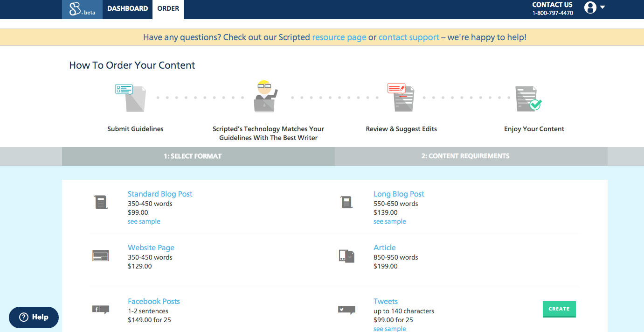The width and height of the screenshot is (644, 332).
Task: Click the 'Submit Guidelines' step label
Action: pyautogui.click(x=135, y=129)
